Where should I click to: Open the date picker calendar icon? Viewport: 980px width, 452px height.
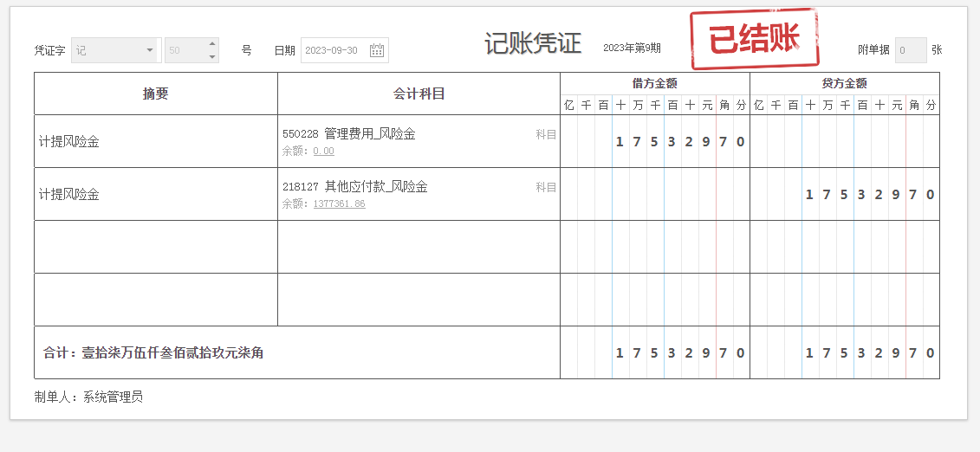click(x=377, y=50)
